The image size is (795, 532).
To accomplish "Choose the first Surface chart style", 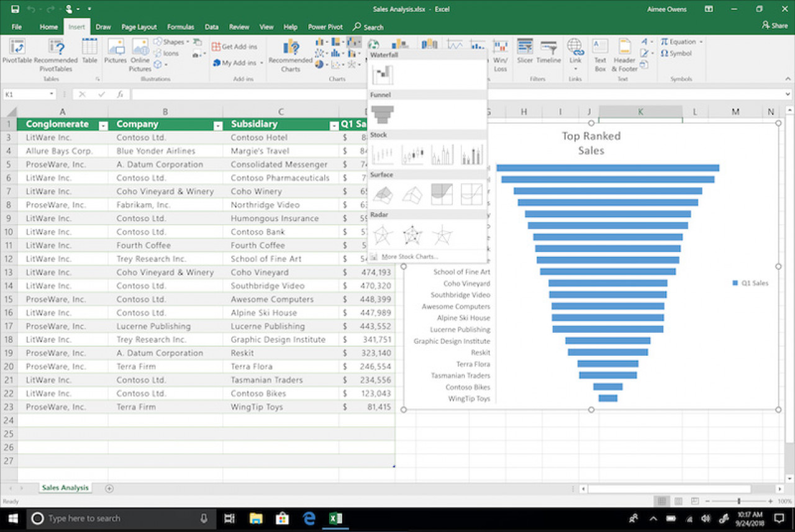I will [x=383, y=194].
